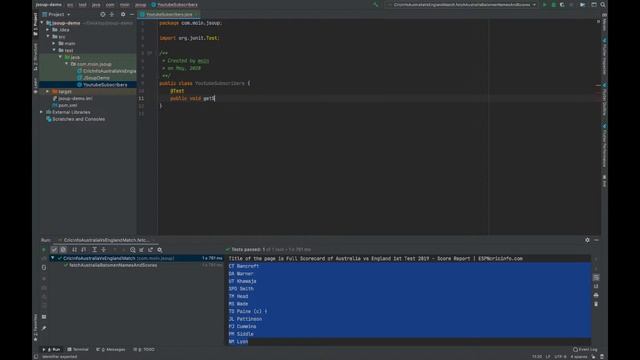Open Run panel settings gear
Screen dimensions: 640x360
[587, 240]
